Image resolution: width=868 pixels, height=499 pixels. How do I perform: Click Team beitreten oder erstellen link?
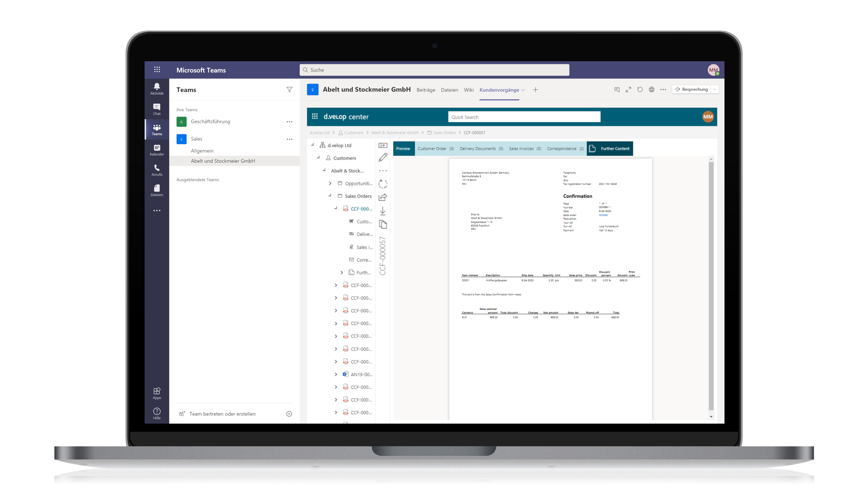[223, 414]
